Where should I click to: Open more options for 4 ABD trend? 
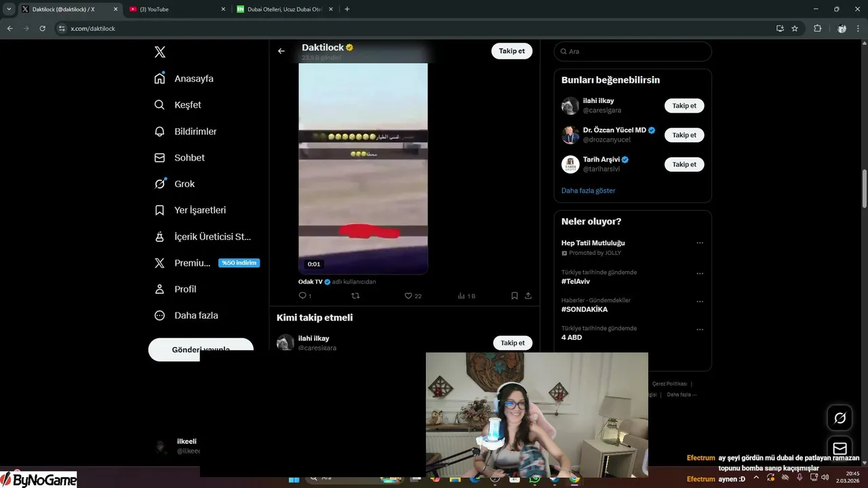pyautogui.click(x=700, y=329)
